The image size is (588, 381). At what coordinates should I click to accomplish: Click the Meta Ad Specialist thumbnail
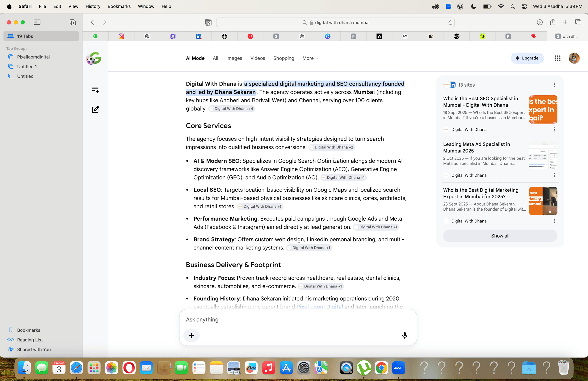[x=543, y=155]
